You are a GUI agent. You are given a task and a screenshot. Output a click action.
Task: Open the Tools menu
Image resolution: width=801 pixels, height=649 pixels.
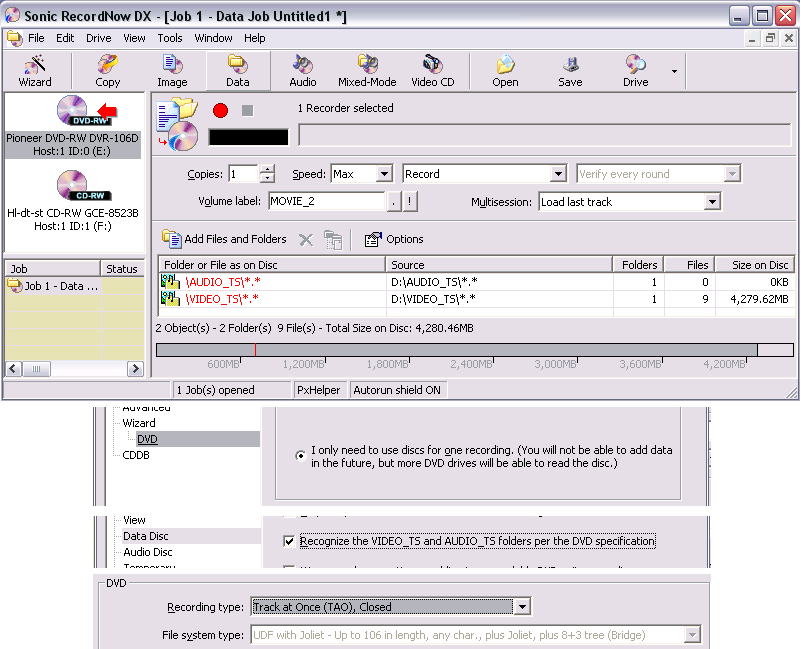(170, 38)
